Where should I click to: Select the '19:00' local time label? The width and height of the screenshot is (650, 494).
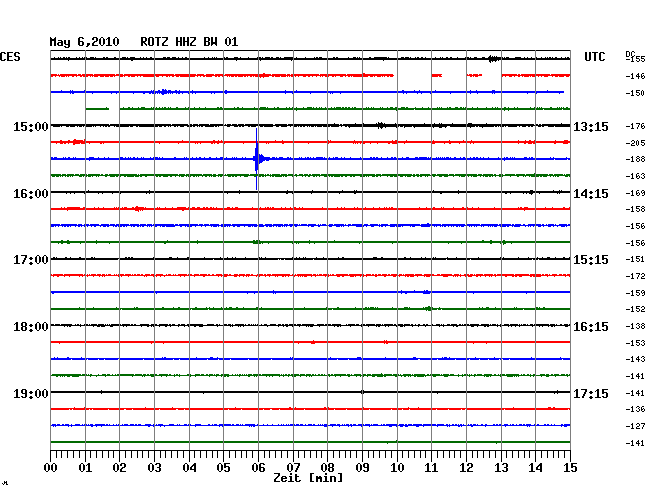(31, 393)
